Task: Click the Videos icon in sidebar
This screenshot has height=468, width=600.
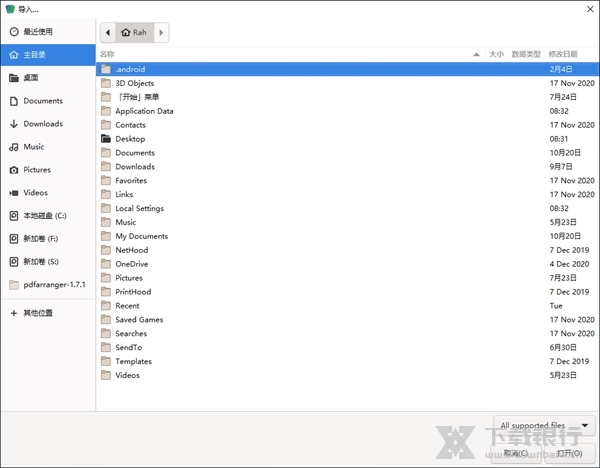Action: [x=14, y=193]
